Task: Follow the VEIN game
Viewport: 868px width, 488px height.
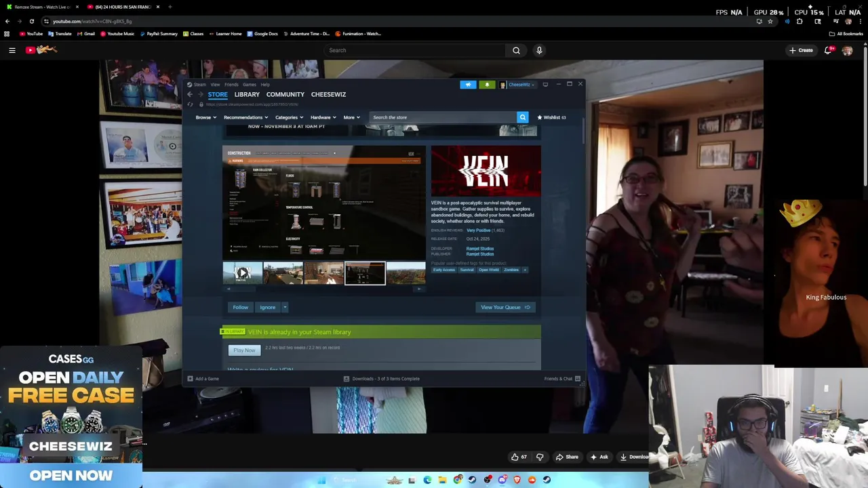Action: pyautogui.click(x=241, y=307)
